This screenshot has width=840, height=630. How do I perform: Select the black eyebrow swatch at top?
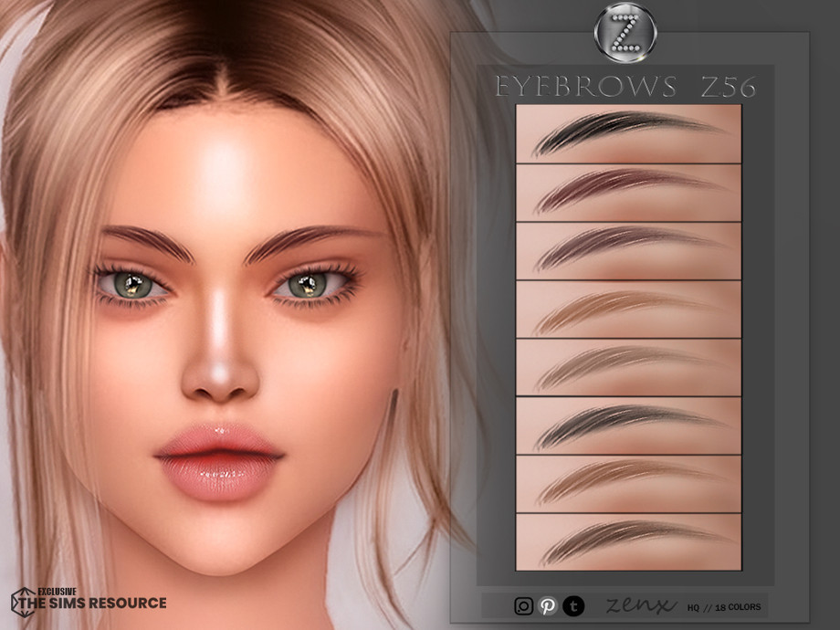tap(628, 134)
